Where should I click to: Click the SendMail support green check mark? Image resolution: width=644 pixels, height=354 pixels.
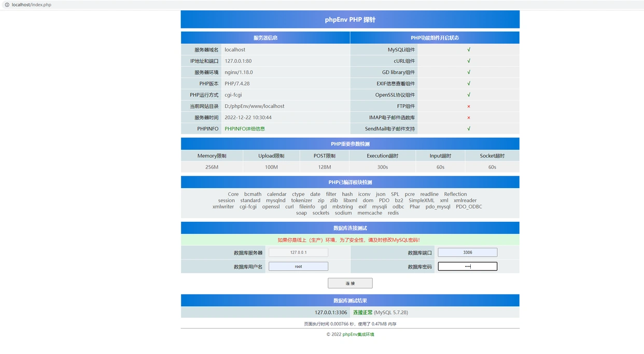click(x=468, y=129)
